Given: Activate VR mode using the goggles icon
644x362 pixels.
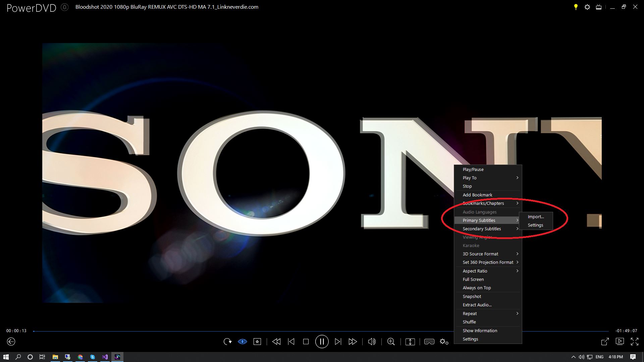Looking at the screenshot, I should tap(429, 342).
